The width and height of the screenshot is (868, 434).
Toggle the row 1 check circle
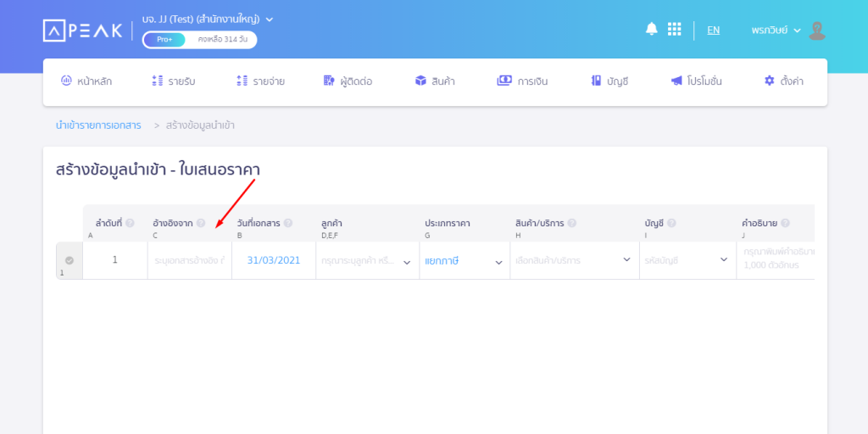(70, 260)
